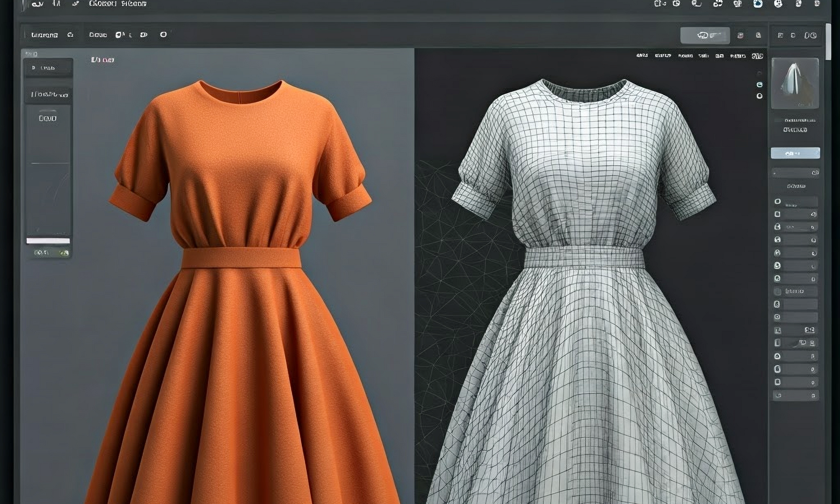Click the dark input field below the light blue button

tap(795, 172)
